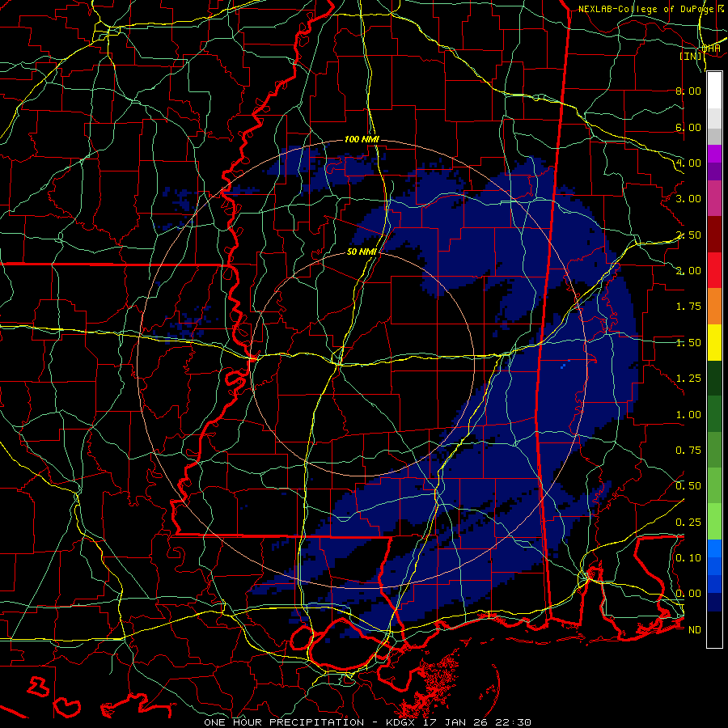Viewport: 728px width, 728px height.
Task: Click the 50 NMI range ring label
Action: [362, 252]
